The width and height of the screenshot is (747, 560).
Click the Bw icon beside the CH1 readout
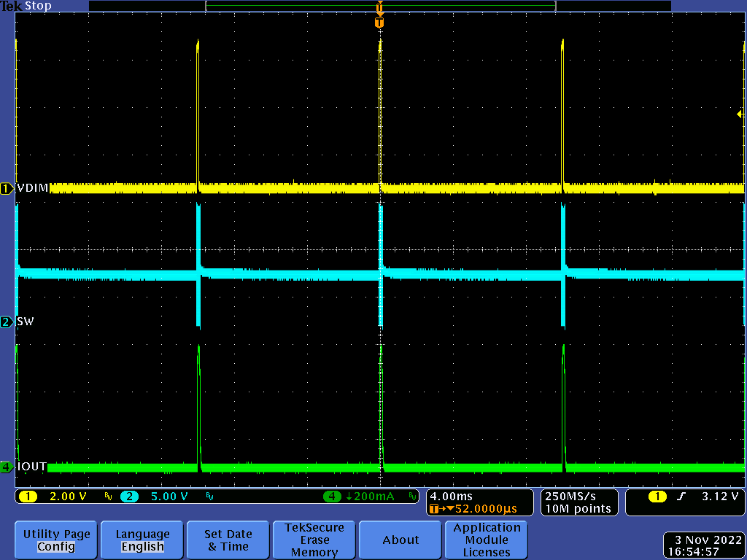(107, 496)
